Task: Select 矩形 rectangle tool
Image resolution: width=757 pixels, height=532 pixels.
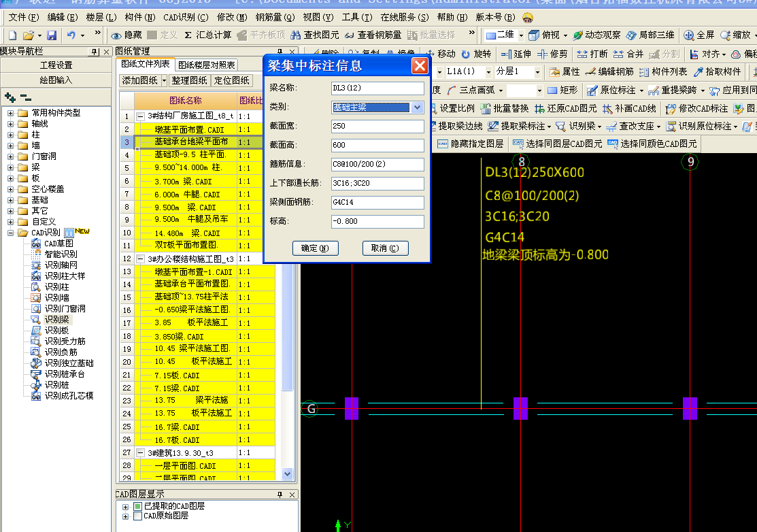Action: point(563,90)
